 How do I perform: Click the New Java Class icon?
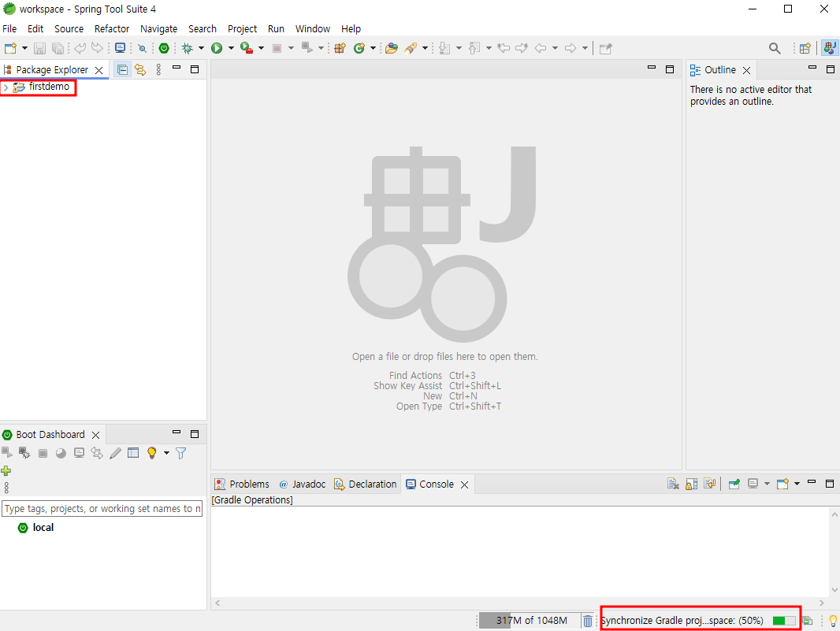point(359,48)
